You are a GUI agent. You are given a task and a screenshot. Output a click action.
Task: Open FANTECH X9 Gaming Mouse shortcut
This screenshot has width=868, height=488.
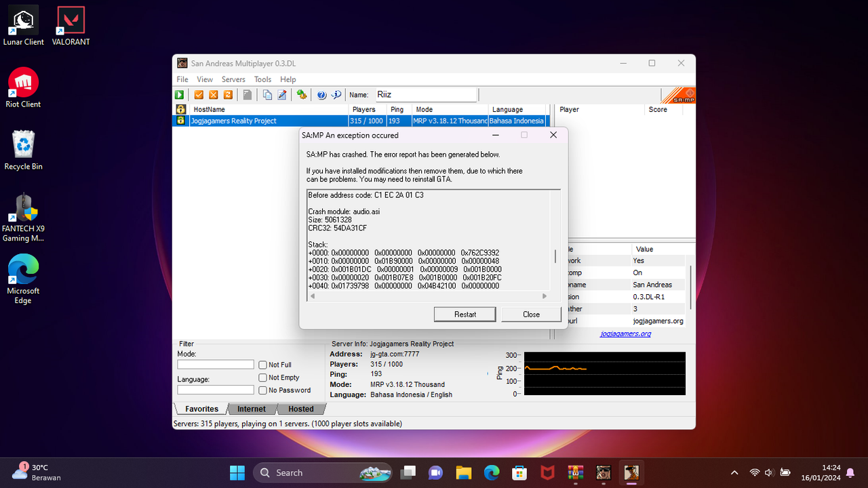pyautogui.click(x=23, y=217)
